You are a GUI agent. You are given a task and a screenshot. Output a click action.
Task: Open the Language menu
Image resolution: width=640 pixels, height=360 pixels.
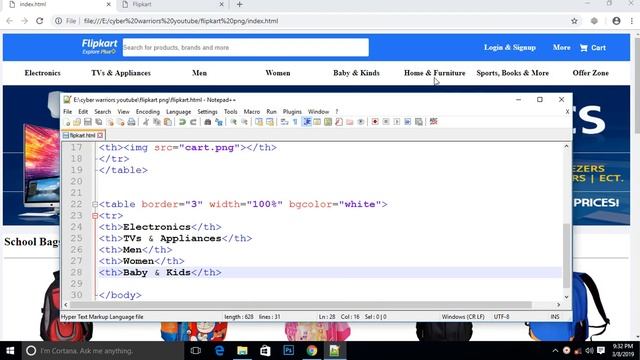(x=178, y=111)
